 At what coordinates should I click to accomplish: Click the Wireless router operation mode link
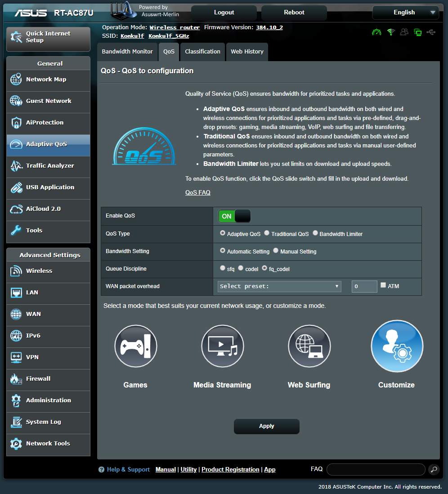pos(175,27)
